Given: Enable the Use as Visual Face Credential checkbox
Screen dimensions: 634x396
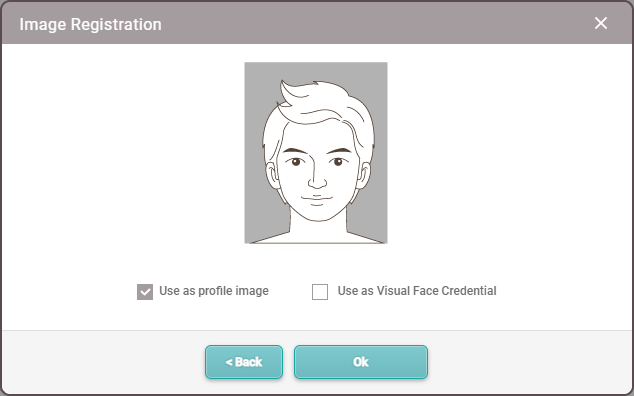Looking at the screenshot, I should pyautogui.click(x=320, y=292).
